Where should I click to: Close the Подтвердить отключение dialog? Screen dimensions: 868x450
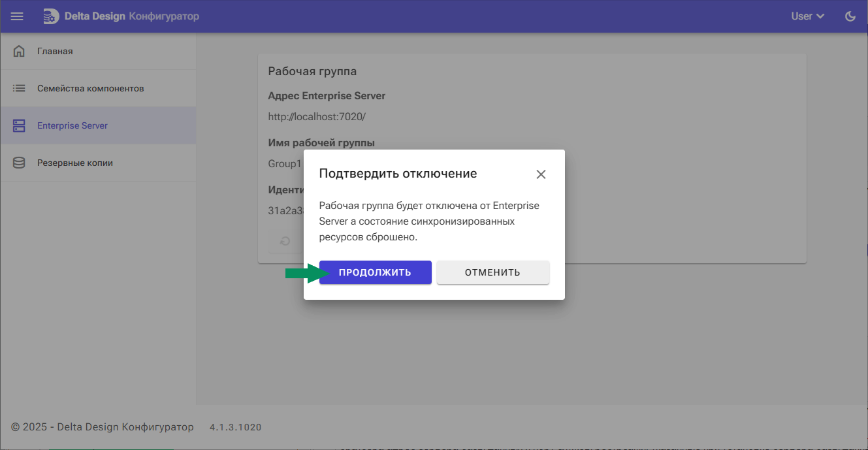tap(541, 174)
